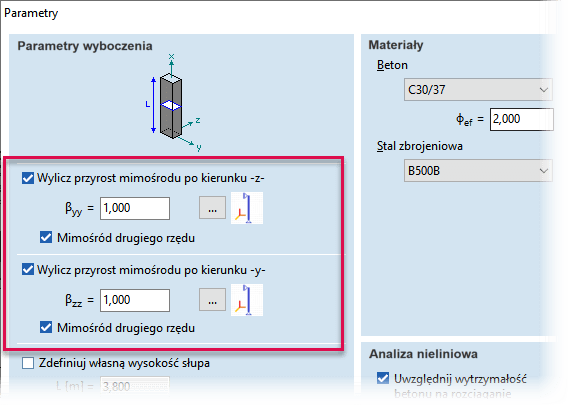The width and height of the screenshot is (569, 406).
Task: Open the βzz ellipsis options button
Action: pos(212,300)
